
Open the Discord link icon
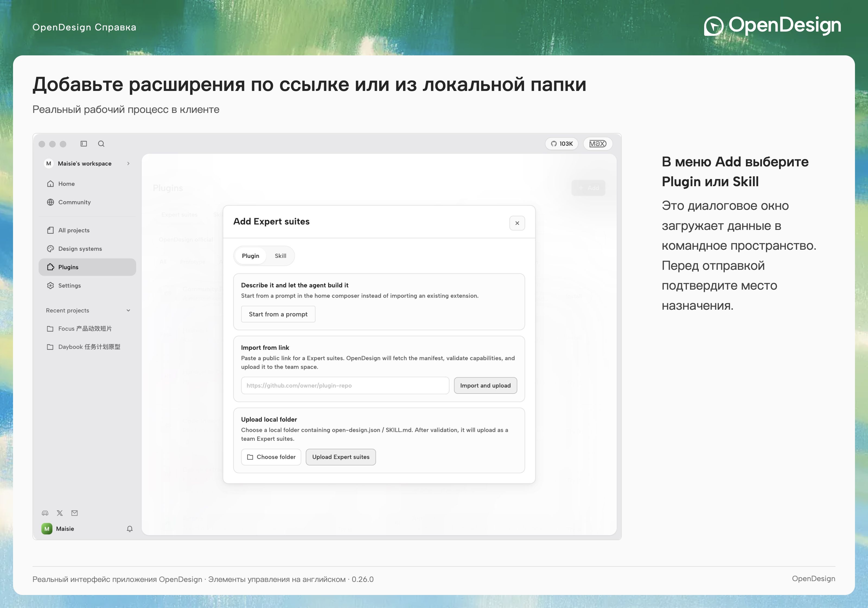(45, 513)
